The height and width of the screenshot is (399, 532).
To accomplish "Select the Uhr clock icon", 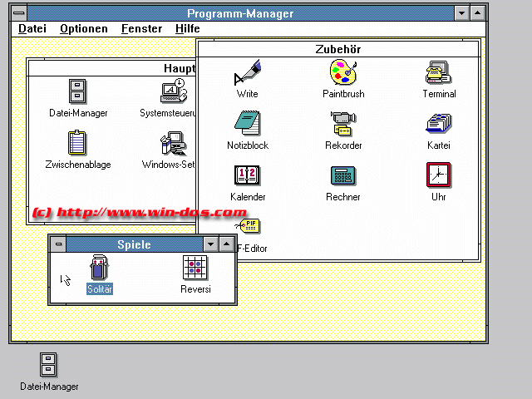I will (438, 176).
